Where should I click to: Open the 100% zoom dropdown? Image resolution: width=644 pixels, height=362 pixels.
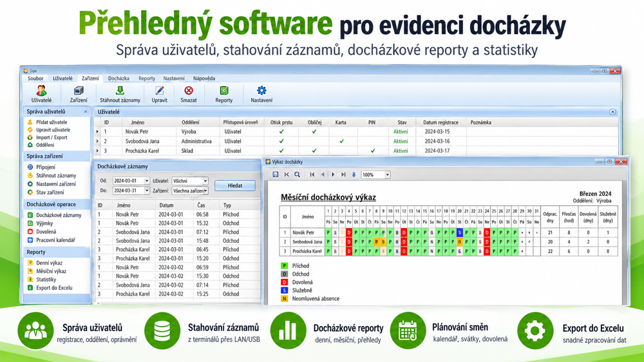click(x=387, y=175)
